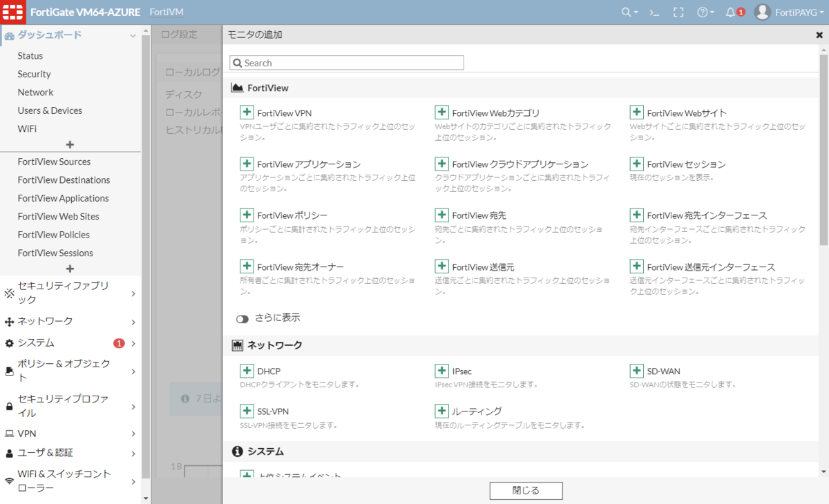Expand WiFi＆スイッチコントローラー menu

point(70,481)
